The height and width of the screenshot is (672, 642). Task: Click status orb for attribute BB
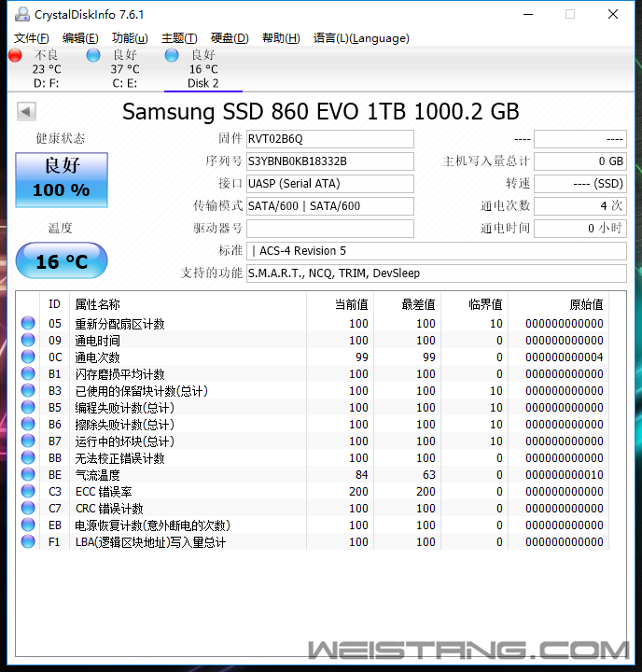point(28,457)
